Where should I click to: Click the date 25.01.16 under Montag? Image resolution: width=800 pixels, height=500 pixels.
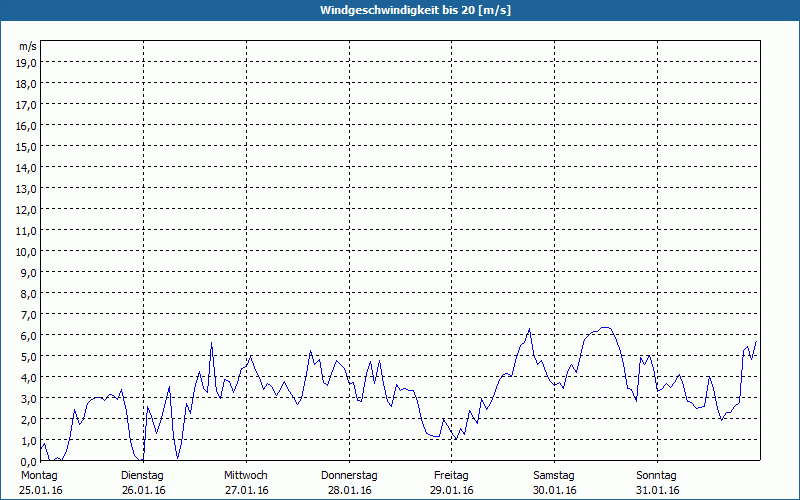pyautogui.click(x=40, y=490)
